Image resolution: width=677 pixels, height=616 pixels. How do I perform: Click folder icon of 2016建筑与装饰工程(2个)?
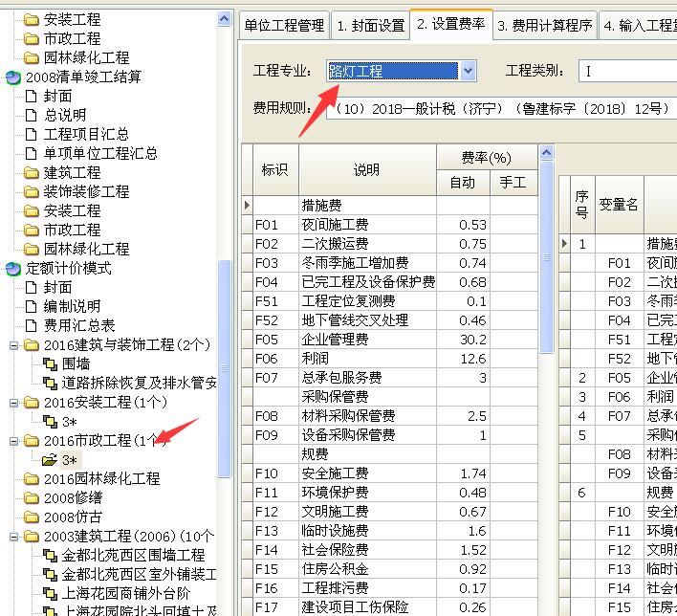click(32, 345)
